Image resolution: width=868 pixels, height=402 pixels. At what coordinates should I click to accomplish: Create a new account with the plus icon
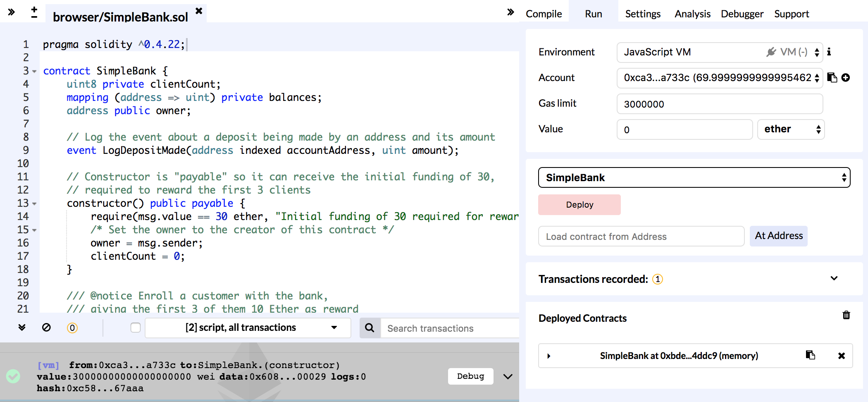(845, 78)
